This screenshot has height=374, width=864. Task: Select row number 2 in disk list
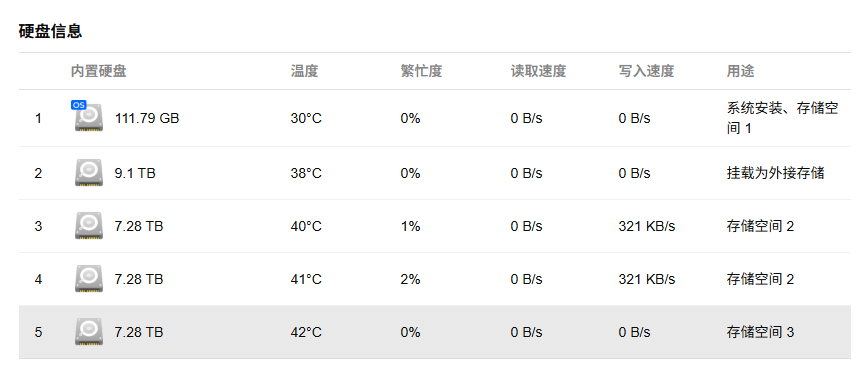pyautogui.click(x=38, y=173)
